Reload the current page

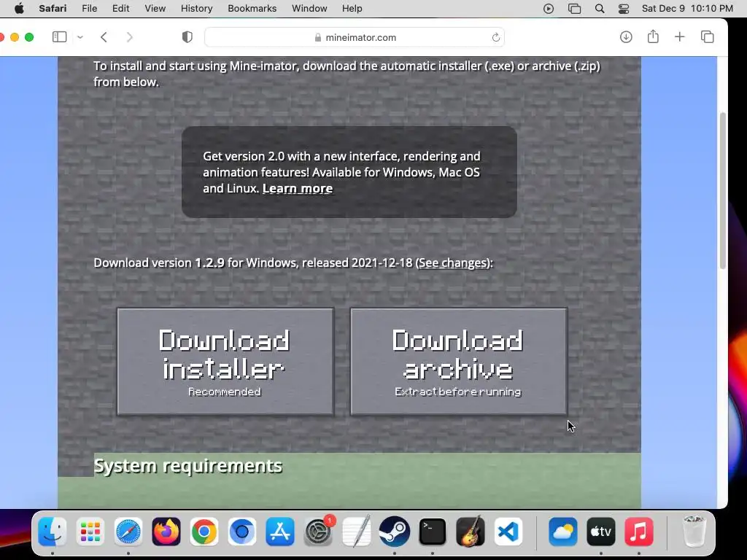click(x=495, y=37)
